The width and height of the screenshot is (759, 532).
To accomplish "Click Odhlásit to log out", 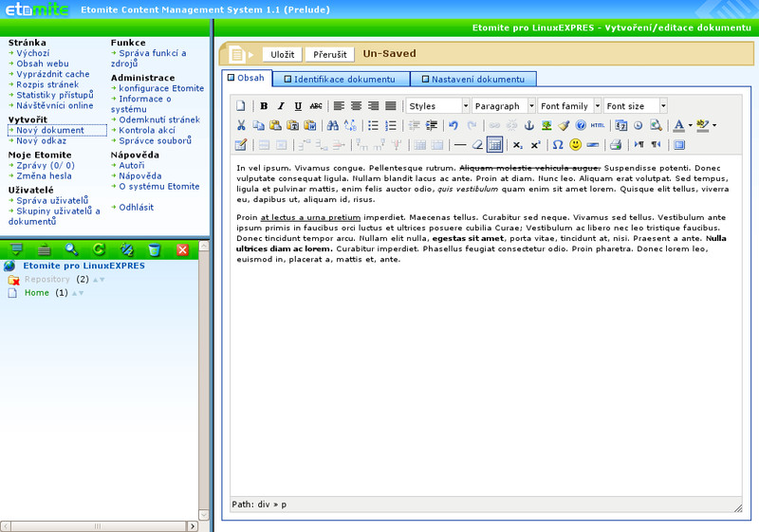I will click(x=136, y=207).
